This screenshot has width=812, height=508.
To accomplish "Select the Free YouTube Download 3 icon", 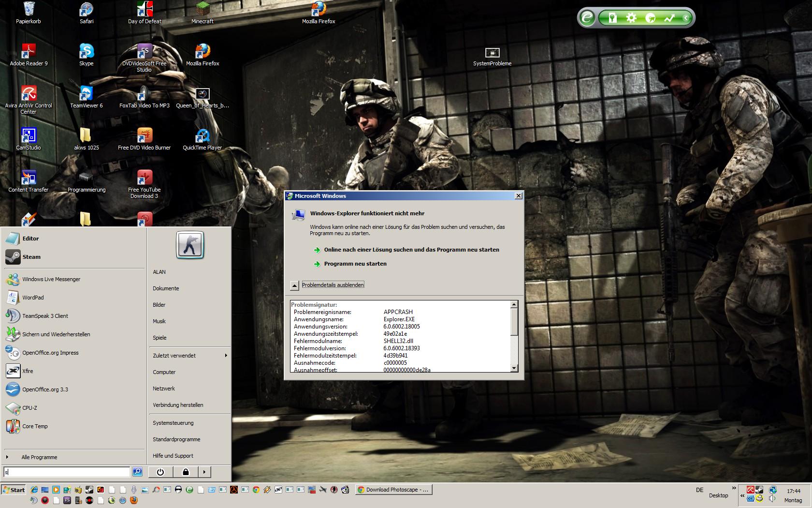I will (145, 184).
